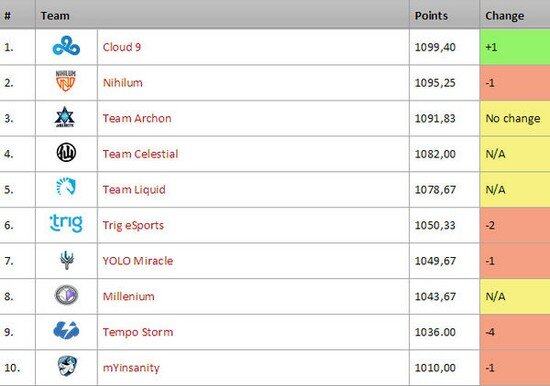This screenshot has width=550, height=386.
Task: Select the Team Archon star logo
Action: tap(65, 117)
